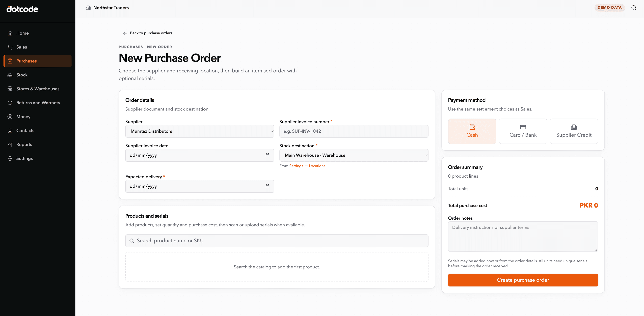
Task: Select Cash payment method
Action: (x=472, y=131)
